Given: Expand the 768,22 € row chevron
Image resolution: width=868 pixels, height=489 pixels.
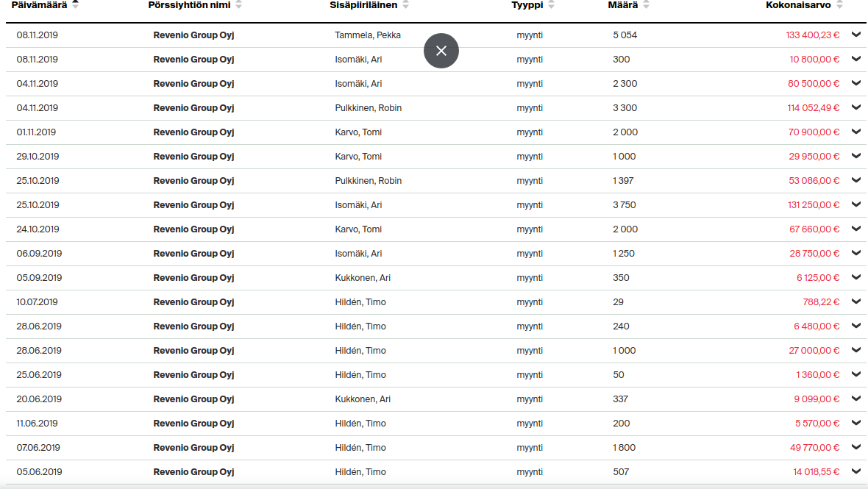Looking at the screenshot, I should coord(856,301).
